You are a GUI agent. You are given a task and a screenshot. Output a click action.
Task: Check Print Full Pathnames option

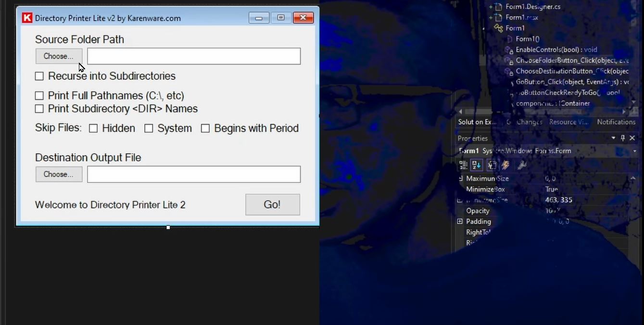(39, 96)
